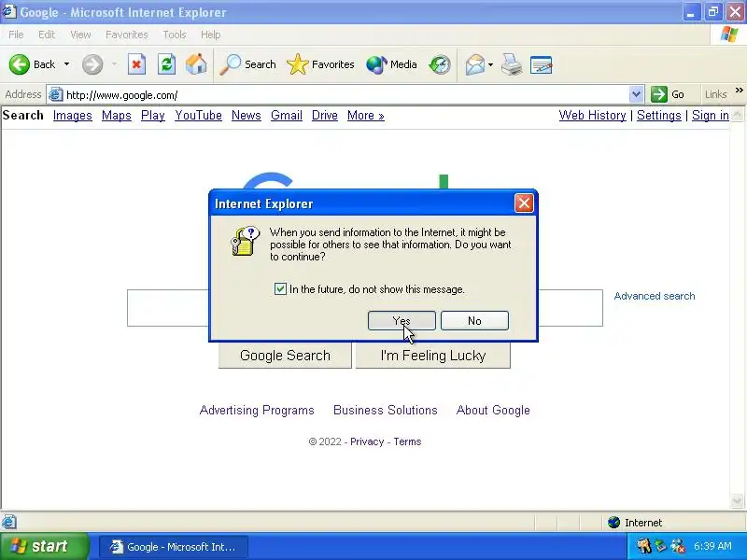This screenshot has height=560, width=747.
Task: Open the Media toolbar button
Action: tap(391, 64)
